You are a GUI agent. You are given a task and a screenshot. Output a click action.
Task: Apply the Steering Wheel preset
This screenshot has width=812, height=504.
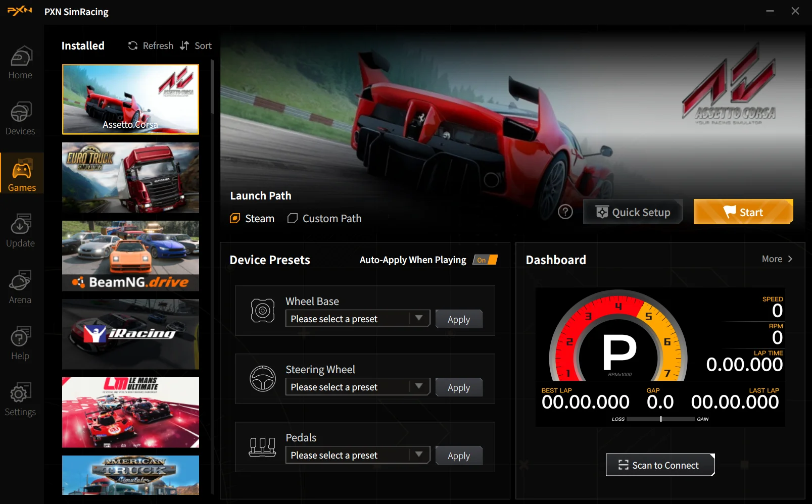point(459,387)
